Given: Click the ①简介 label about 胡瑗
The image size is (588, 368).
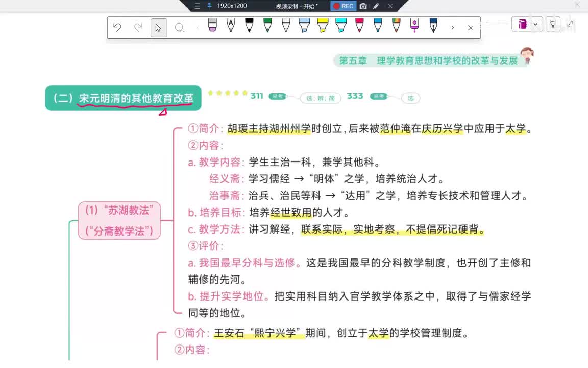Looking at the screenshot, I should pyautogui.click(x=206, y=128).
